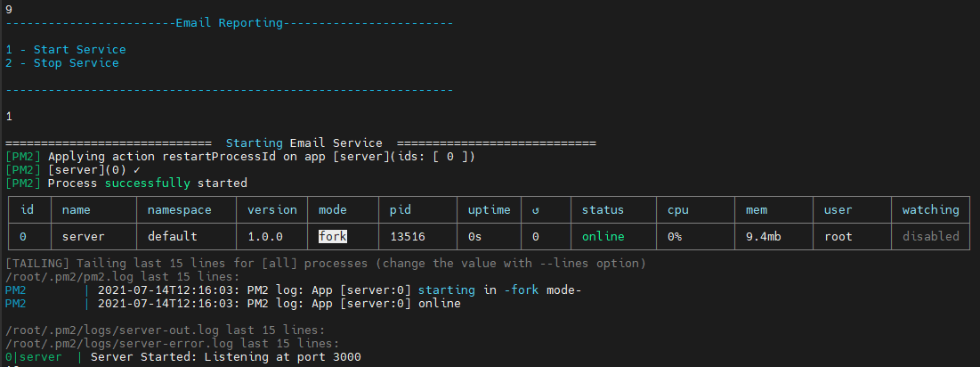980x367 pixels.
Task: Click the green 'online' status value
Action: click(603, 236)
